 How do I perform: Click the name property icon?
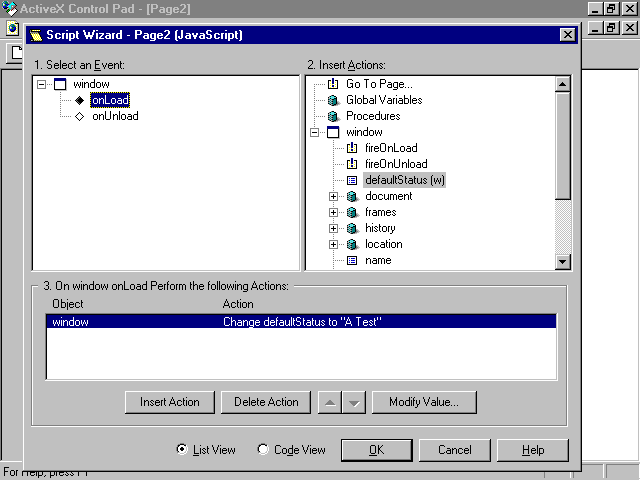(352, 260)
